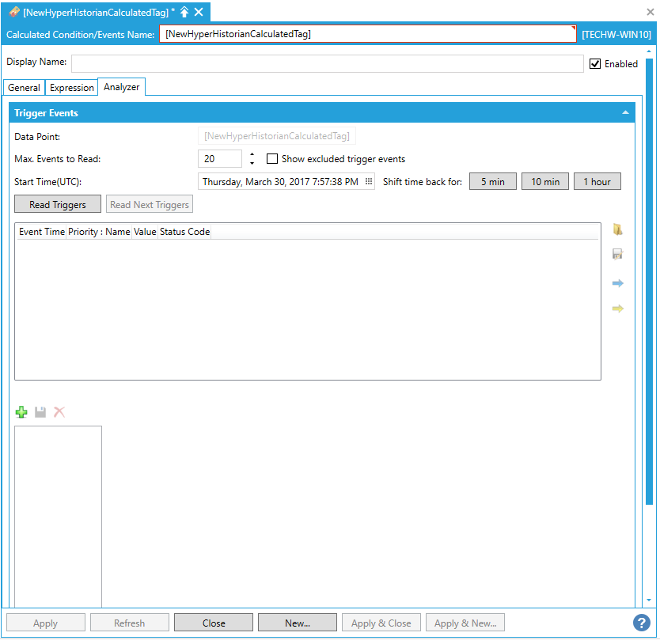Increase Max. Events to Read value

click(x=252, y=154)
